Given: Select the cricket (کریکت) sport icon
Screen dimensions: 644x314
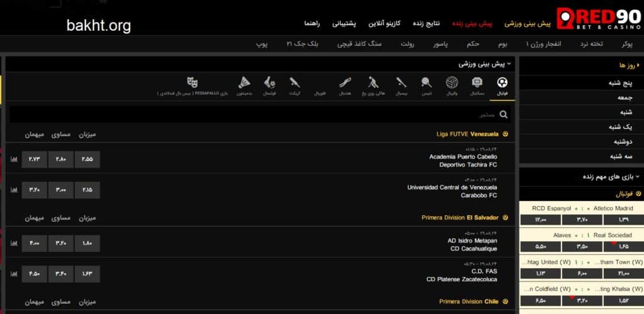Looking at the screenshot, I should coord(294,84).
